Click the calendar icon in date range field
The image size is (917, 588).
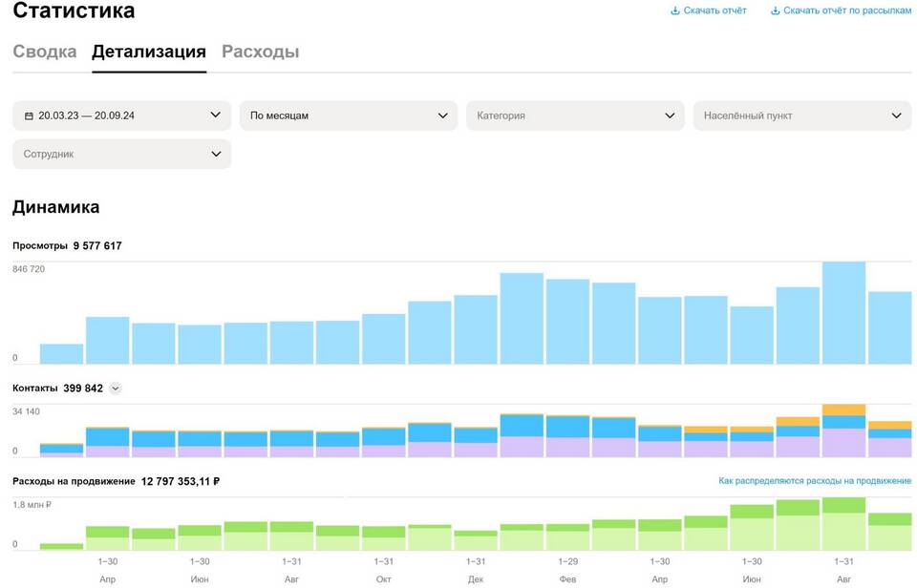point(29,115)
